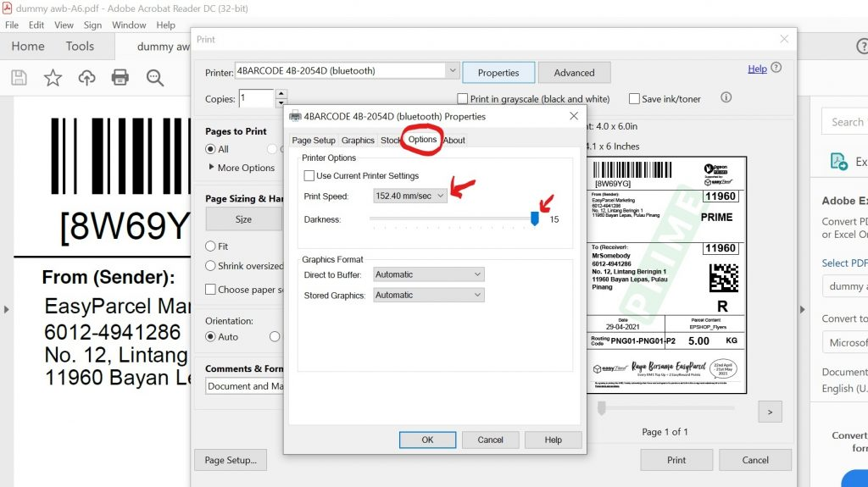The height and width of the screenshot is (487, 868).
Task: Click the cloud upload icon in toolbar
Action: point(86,77)
